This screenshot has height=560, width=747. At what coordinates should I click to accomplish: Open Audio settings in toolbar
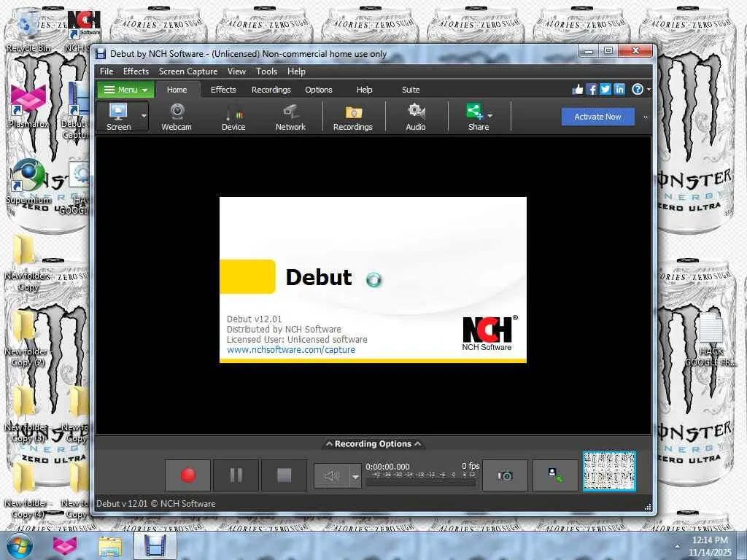415,117
